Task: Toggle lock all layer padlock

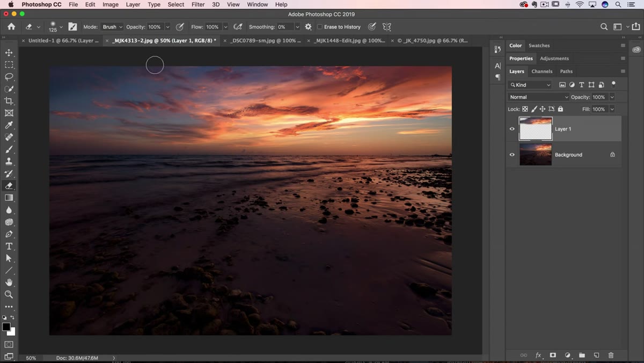Action: point(560,109)
